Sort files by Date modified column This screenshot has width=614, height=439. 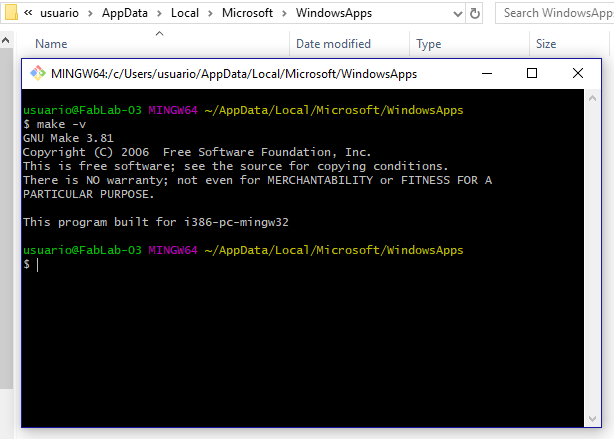[x=333, y=44]
